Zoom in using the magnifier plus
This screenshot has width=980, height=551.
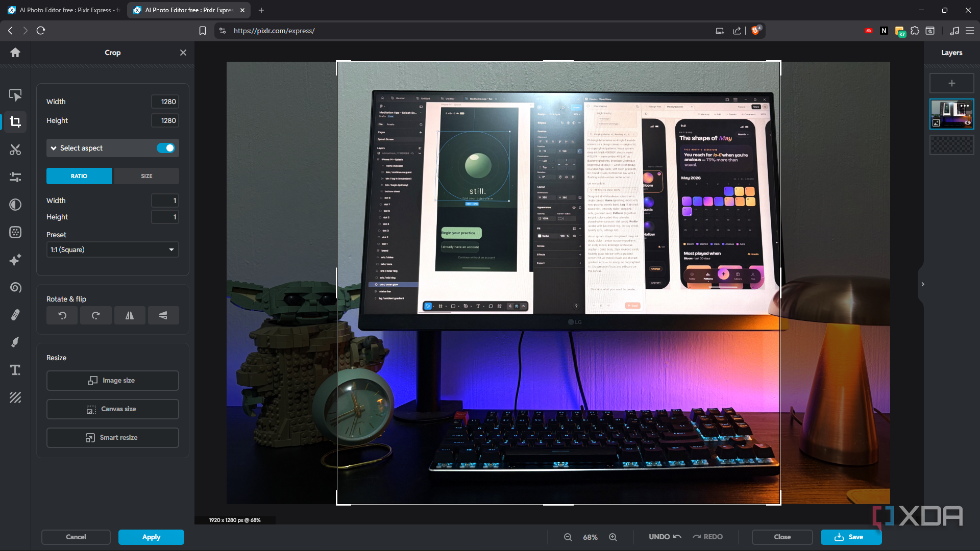coord(613,537)
